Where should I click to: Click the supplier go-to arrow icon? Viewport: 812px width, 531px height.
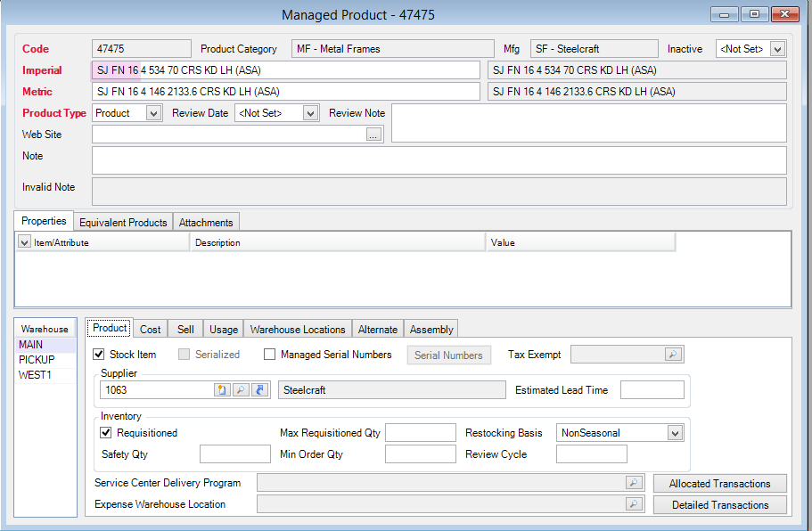(x=259, y=390)
